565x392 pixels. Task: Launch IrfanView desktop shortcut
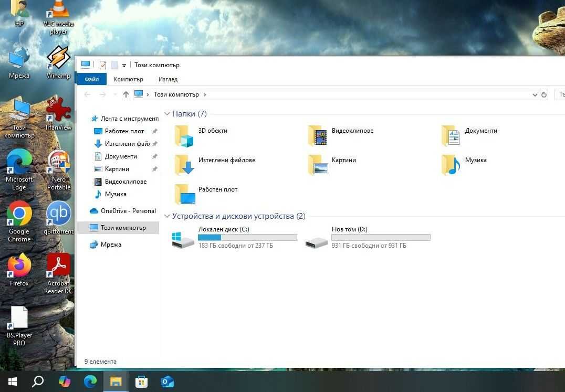point(58,114)
